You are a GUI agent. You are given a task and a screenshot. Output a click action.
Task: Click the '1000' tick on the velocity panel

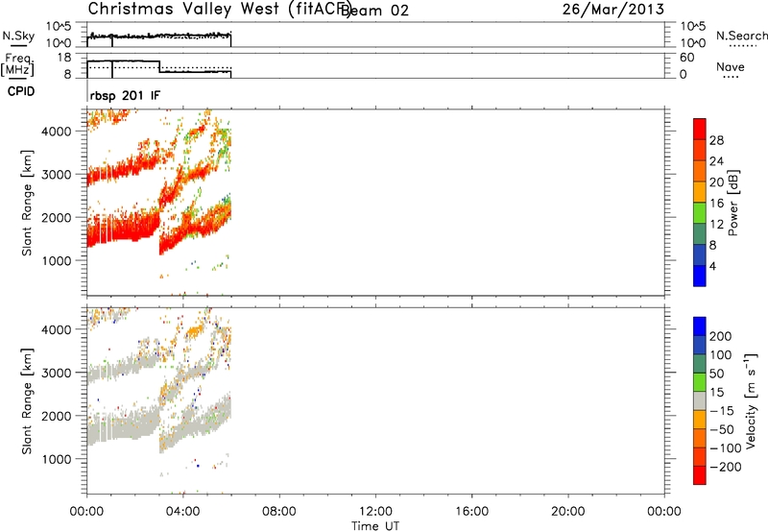[x=57, y=459]
